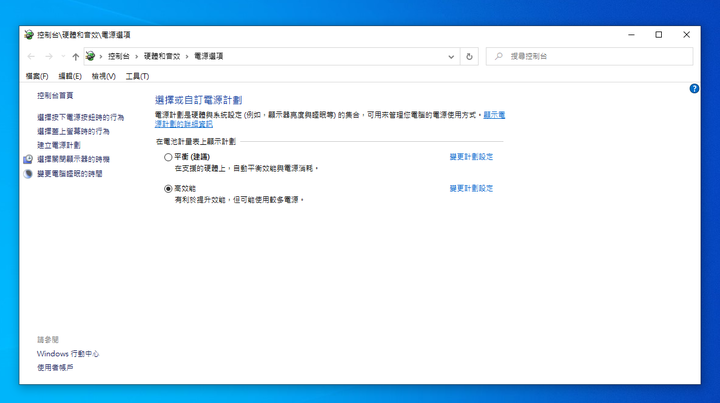Click the forward navigation arrow
Image resolution: width=720 pixels, height=403 pixels.
49,56
